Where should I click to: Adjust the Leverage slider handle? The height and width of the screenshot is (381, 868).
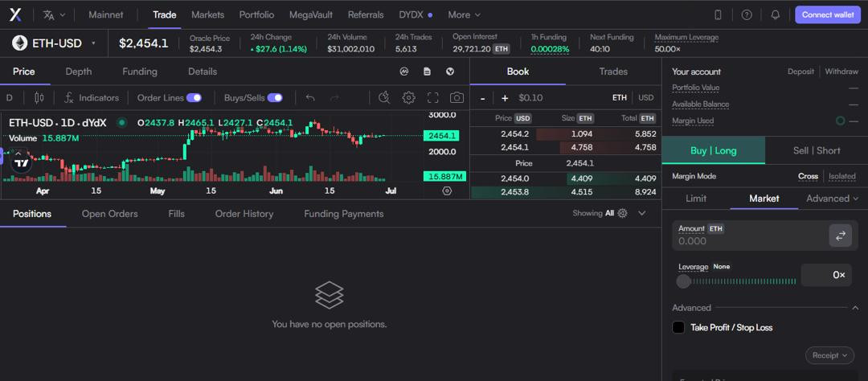point(683,281)
